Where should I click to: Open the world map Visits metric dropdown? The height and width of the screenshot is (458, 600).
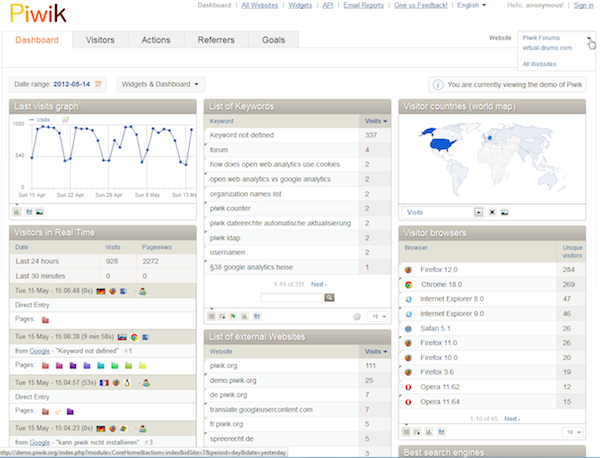coord(442,212)
